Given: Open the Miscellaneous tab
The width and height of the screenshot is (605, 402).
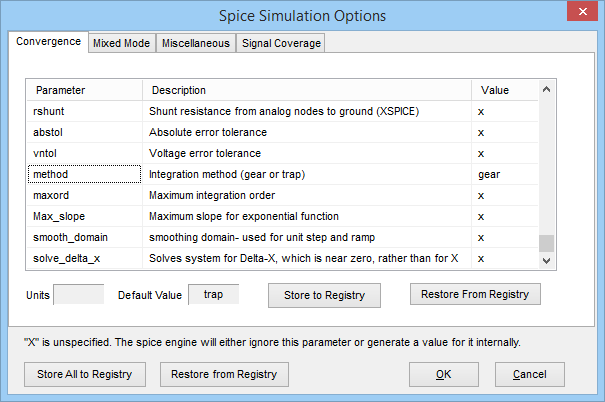Looking at the screenshot, I should tap(196, 43).
